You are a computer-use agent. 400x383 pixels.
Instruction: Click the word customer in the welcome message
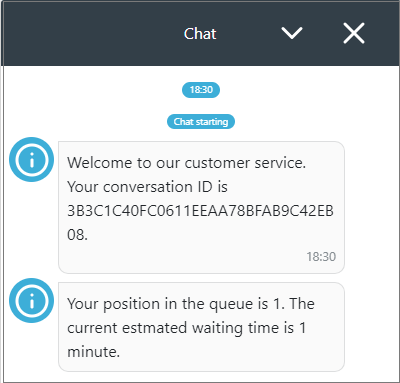217,163
